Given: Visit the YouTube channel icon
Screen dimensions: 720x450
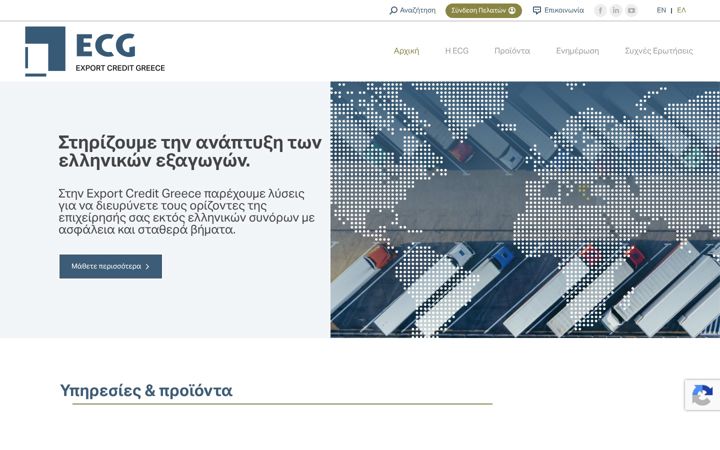Looking at the screenshot, I should pos(631,11).
